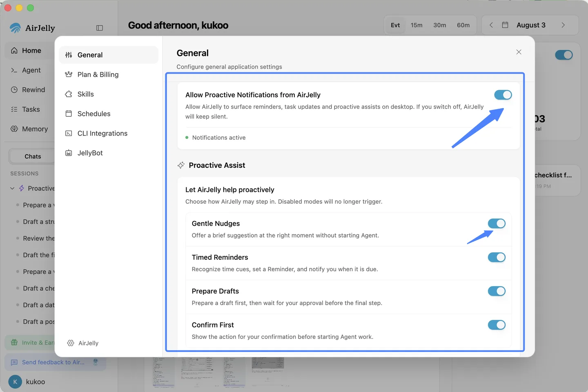Viewport: 588px width, 392px height.
Task: Open the "checklist f..." card behind the dialog
Action: tap(557, 180)
